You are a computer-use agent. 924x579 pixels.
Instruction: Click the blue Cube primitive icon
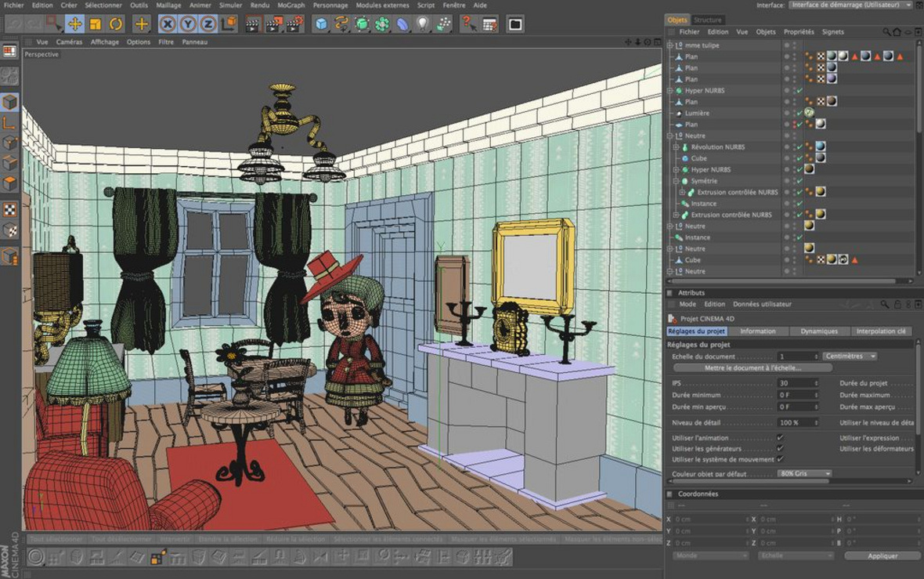[x=321, y=24]
